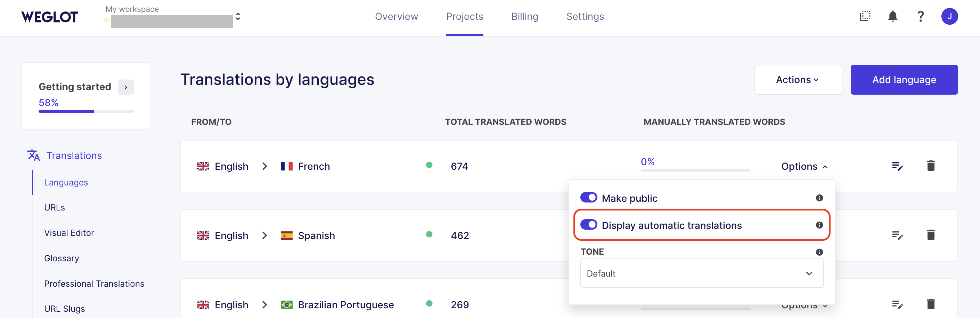Image resolution: width=980 pixels, height=318 pixels.
Task: Show info for Tone setting
Action: tap(819, 252)
